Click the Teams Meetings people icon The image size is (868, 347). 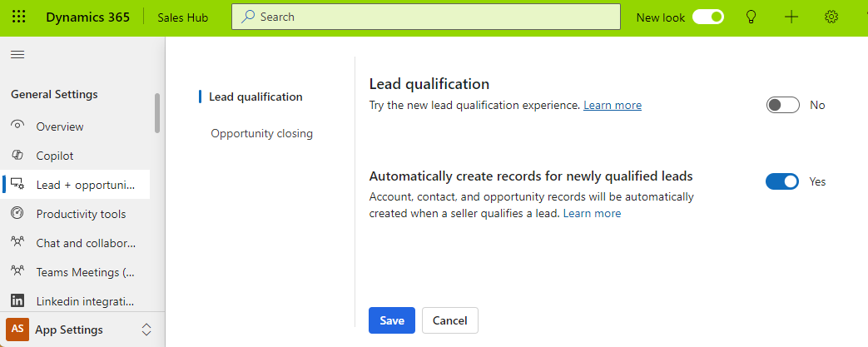pos(17,271)
